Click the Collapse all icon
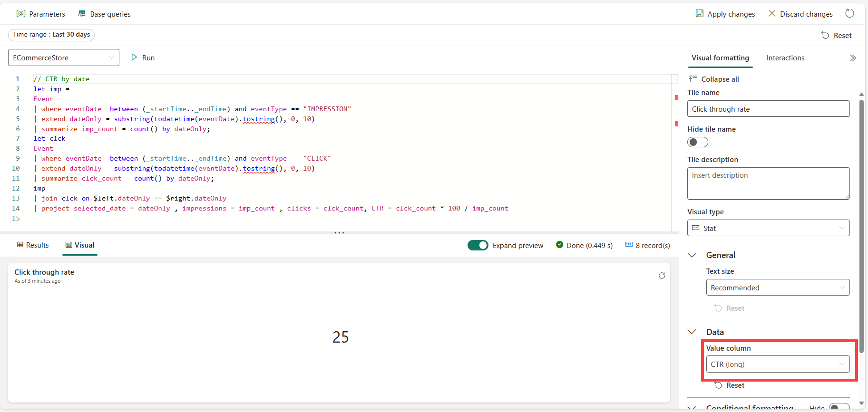The height and width of the screenshot is (412, 868). (x=693, y=79)
